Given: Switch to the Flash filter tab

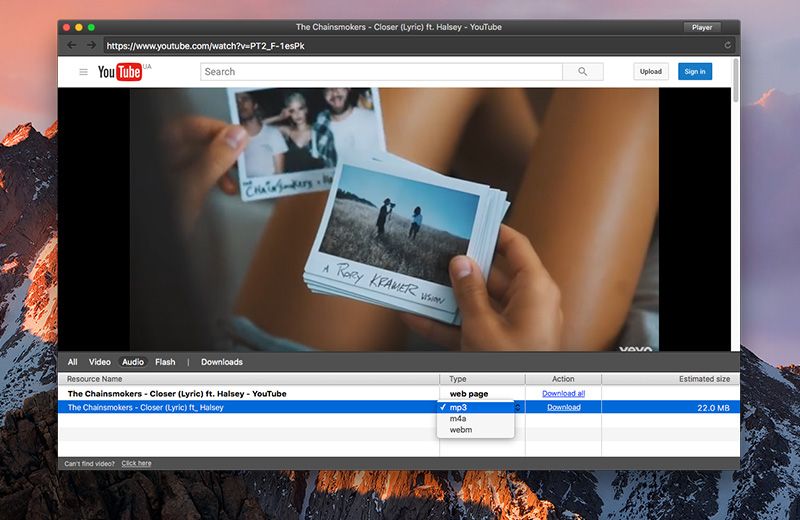Looking at the screenshot, I should click(x=165, y=362).
